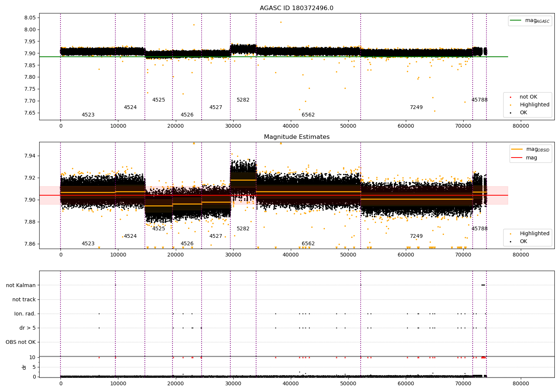
Task: Click obsid label 5282 in Magnitude Estimates plot
Action: (x=243, y=229)
